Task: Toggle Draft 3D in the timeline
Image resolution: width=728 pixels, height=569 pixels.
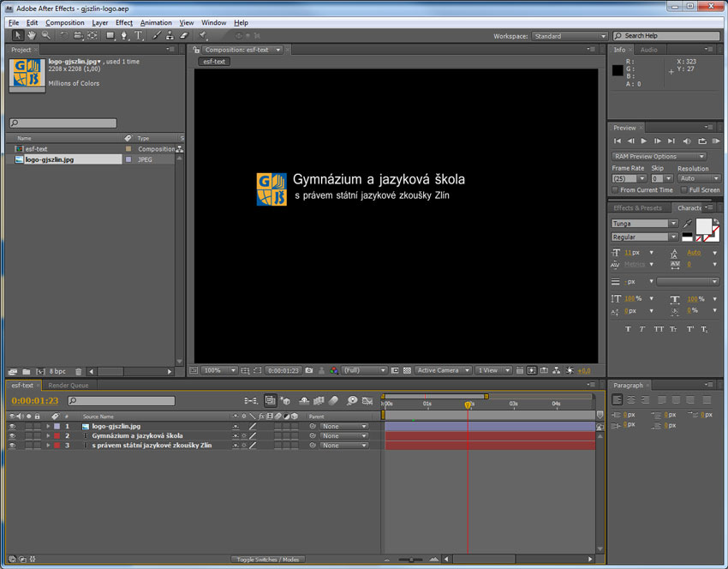Action: (285, 400)
